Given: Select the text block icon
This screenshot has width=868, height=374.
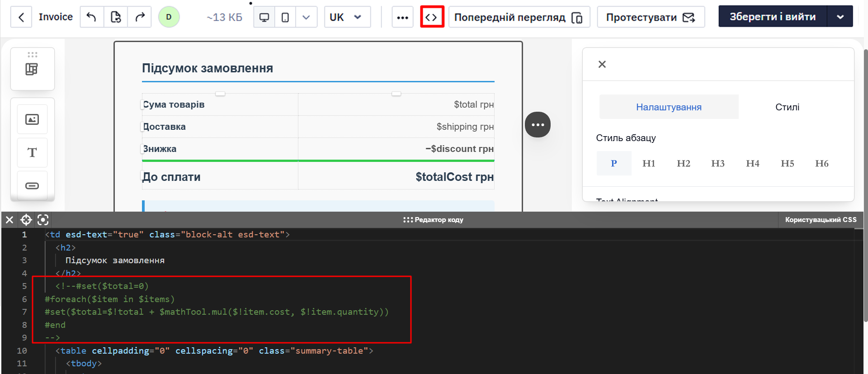Looking at the screenshot, I should (x=32, y=152).
